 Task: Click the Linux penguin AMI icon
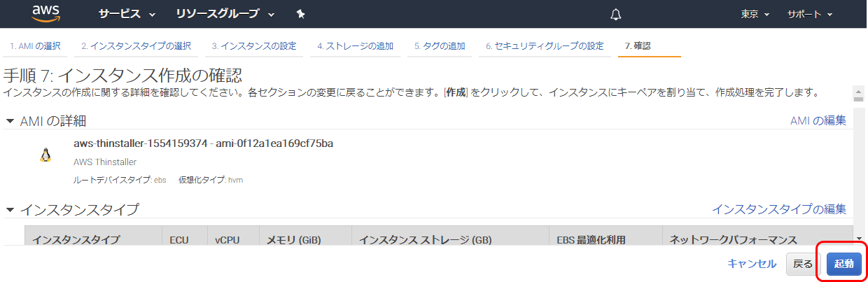pyautogui.click(x=45, y=155)
